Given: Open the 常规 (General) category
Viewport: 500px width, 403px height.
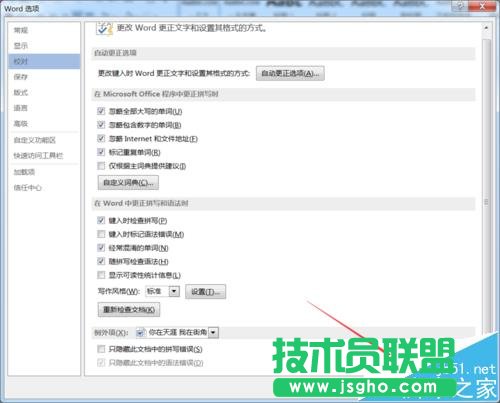Looking at the screenshot, I should 44,30.
